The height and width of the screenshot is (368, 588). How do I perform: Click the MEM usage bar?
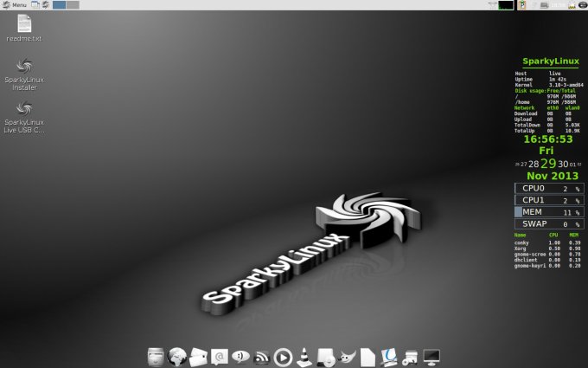549,212
